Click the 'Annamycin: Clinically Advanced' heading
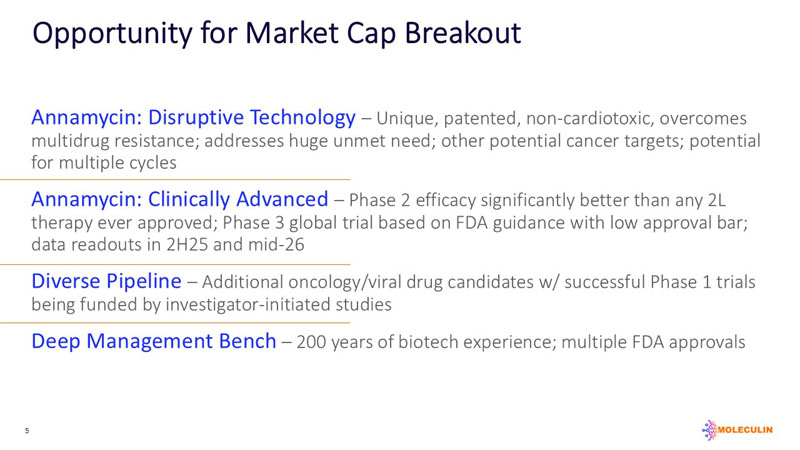 (x=180, y=196)
